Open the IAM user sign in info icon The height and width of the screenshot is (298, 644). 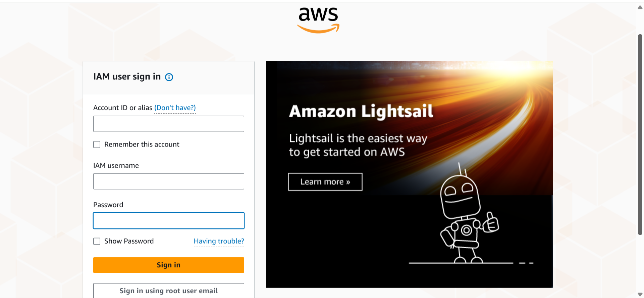(169, 77)
